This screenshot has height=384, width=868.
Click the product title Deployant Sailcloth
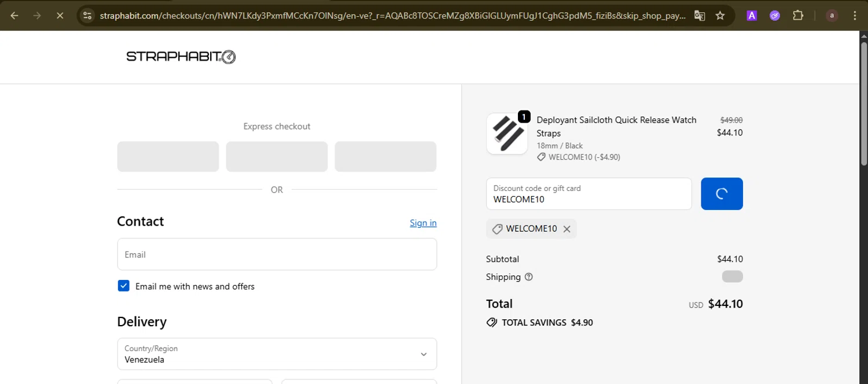tap(616, 126)
